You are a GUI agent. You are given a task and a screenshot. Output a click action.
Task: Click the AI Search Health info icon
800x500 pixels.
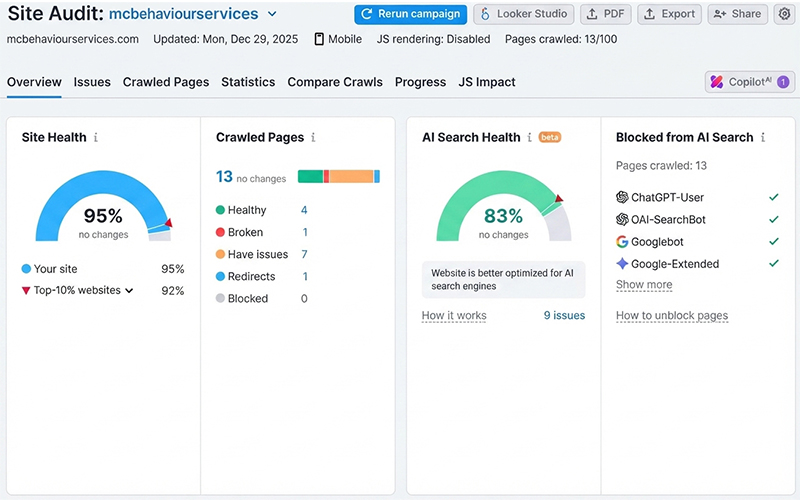pyautogui.click(x=529, y=138)
